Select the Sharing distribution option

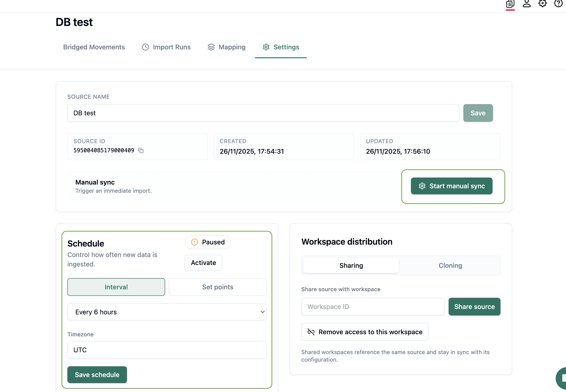pyautogui.click(x=351, y=265)
